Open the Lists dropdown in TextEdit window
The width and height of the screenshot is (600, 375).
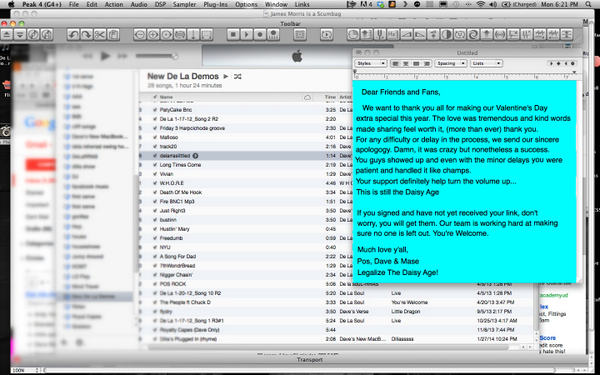(486, 64)
